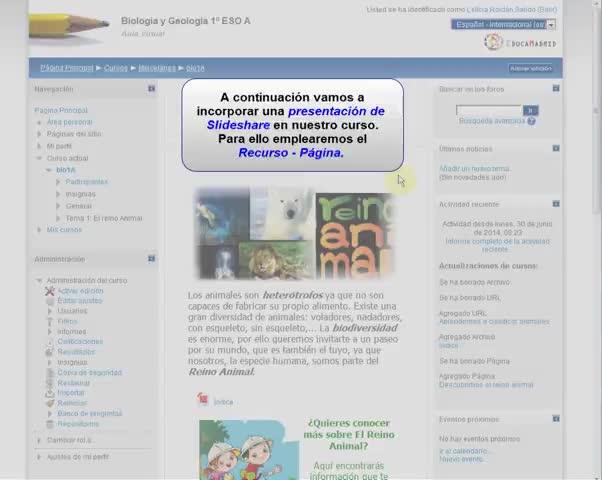
Task: Open General section in navigation tree
Action: pos(79,206)
